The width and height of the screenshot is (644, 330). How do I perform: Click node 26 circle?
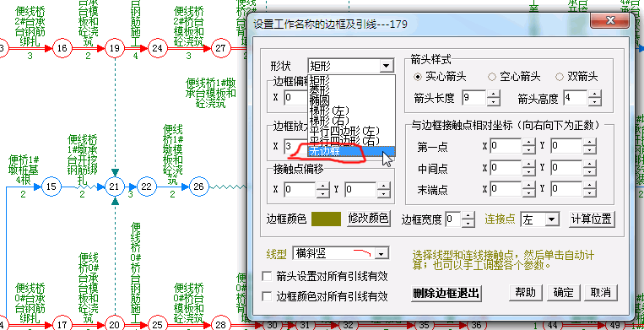[x=198, y=187]
